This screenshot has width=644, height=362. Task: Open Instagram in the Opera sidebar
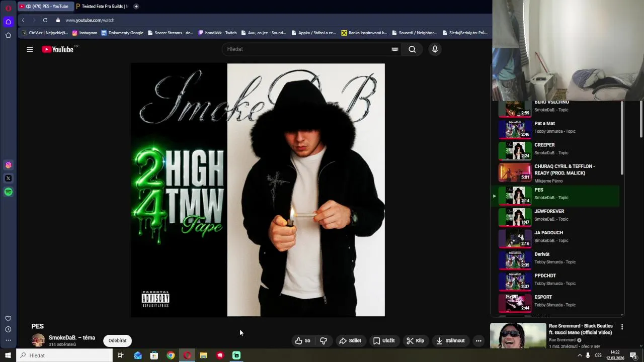(x=8, y=165)
